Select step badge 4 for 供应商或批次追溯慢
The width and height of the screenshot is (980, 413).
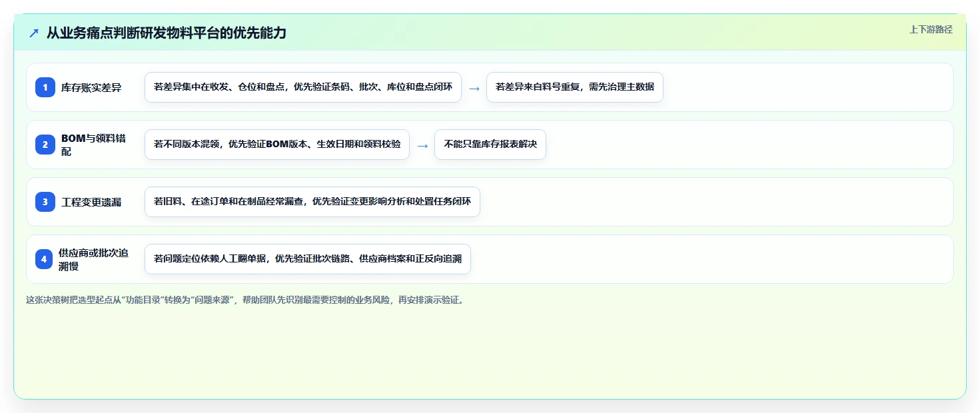point(44,259)
